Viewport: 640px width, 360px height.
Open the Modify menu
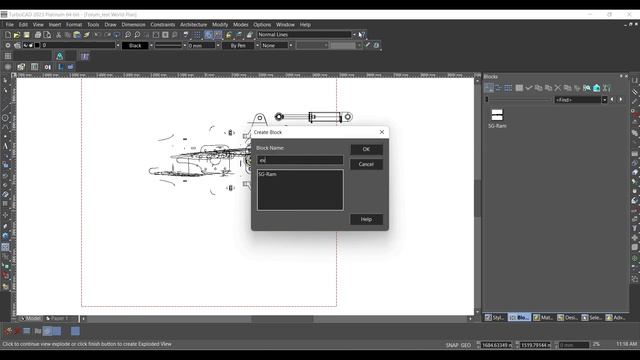tap(220, 25)
